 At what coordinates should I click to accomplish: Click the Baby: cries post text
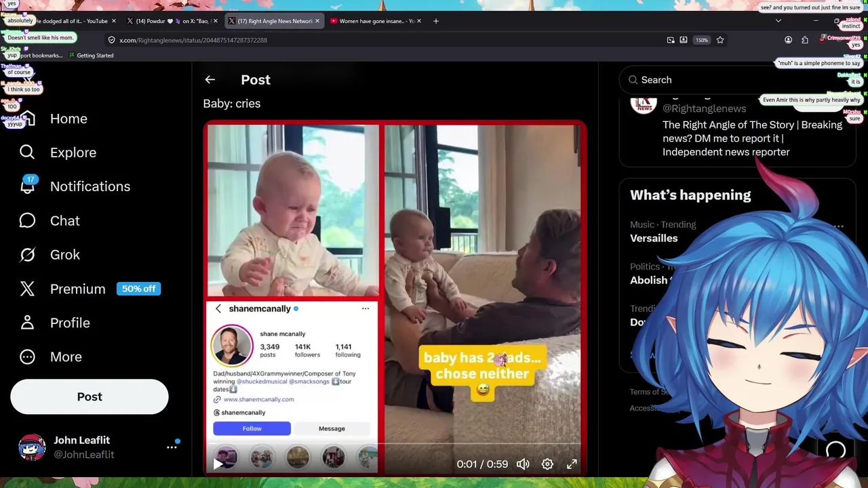tap(232, 104)
